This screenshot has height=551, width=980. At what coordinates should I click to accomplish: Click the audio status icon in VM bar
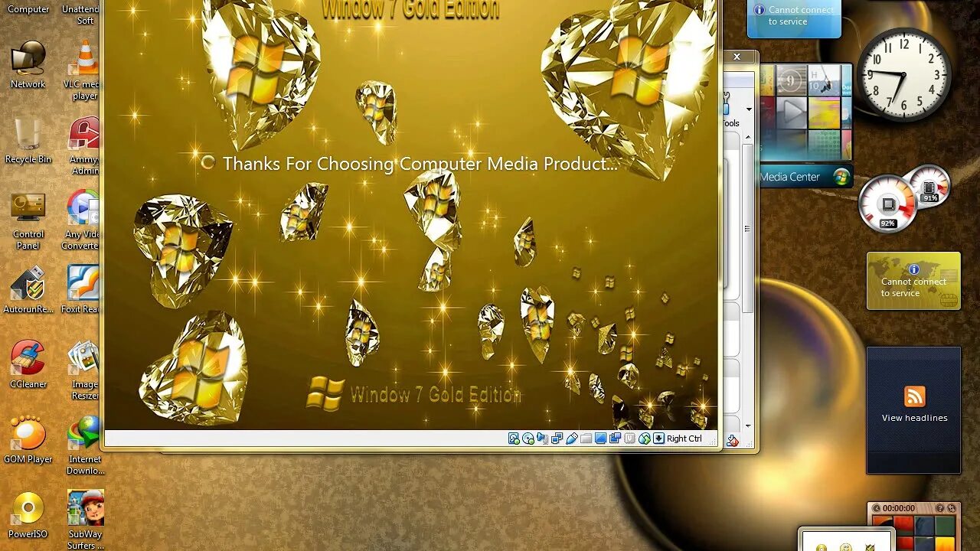click(543, 439)
